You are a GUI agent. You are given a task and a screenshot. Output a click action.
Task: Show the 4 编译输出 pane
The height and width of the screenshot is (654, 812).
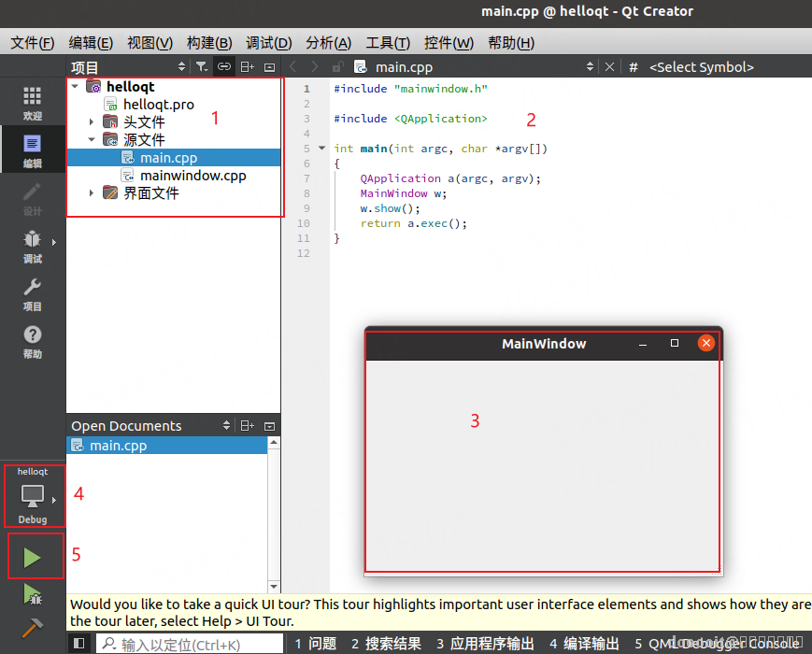click(584, 644)
